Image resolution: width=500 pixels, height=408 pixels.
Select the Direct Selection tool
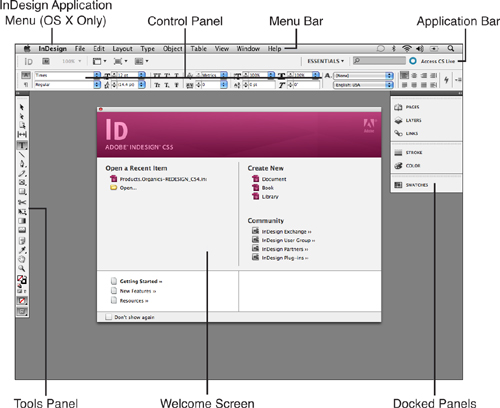pyautogui.click(x=22, y=116)
